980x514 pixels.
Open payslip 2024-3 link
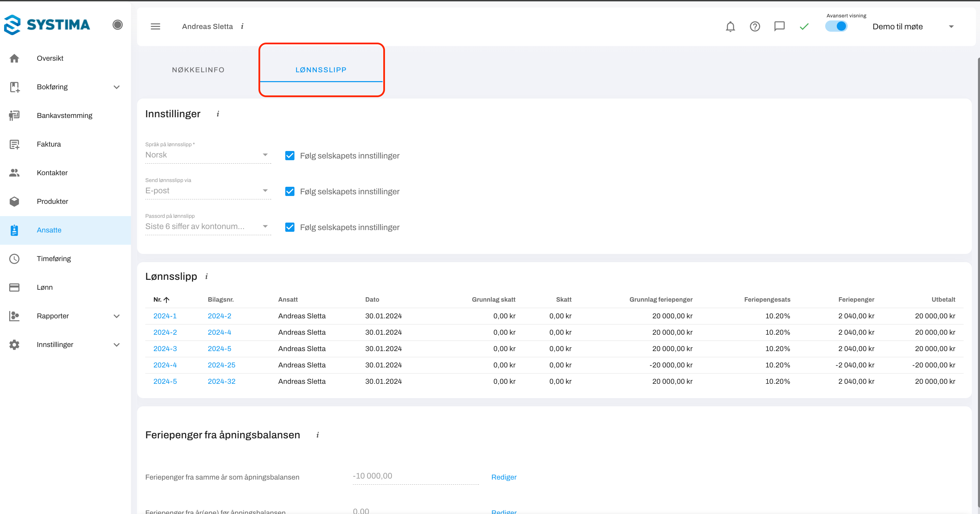(x=165, y=349)
